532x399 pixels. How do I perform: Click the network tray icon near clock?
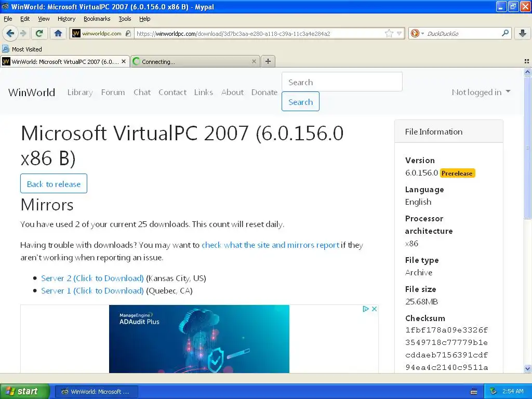493,391
